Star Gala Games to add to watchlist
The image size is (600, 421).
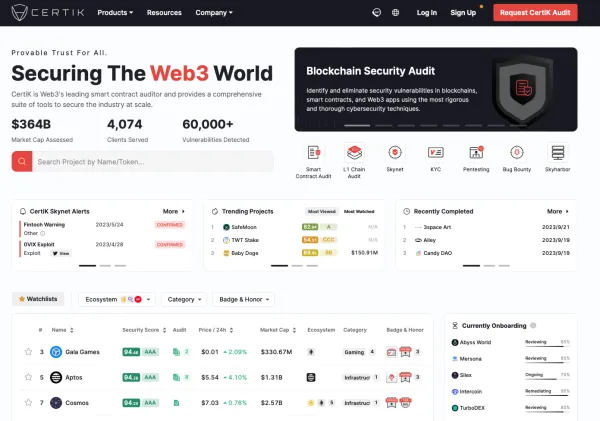tap(28, 352)
